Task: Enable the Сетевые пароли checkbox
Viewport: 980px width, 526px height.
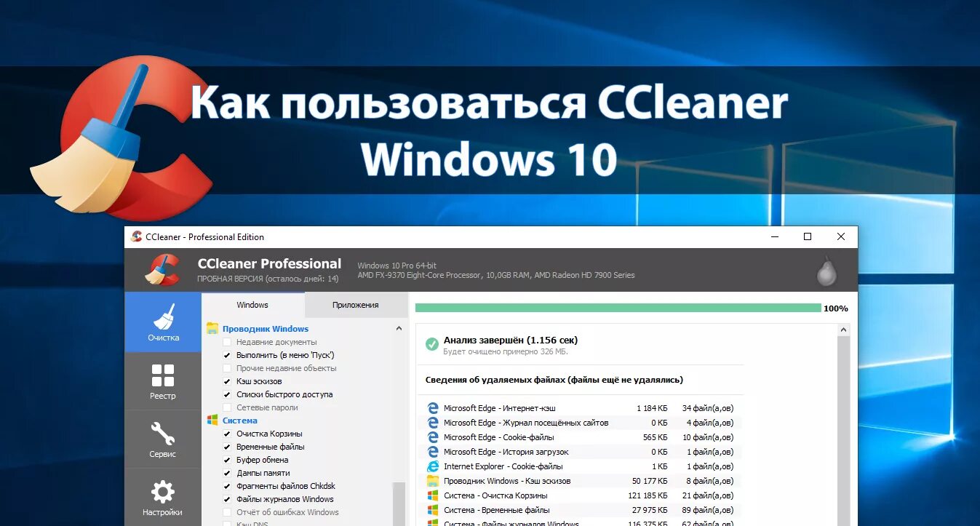Action: click(227, 407)
